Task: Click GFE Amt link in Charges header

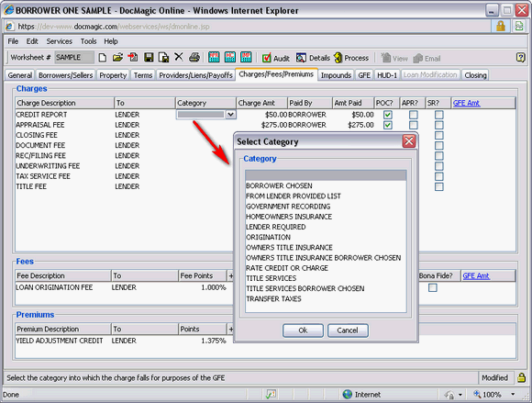Action: point(467,103)
